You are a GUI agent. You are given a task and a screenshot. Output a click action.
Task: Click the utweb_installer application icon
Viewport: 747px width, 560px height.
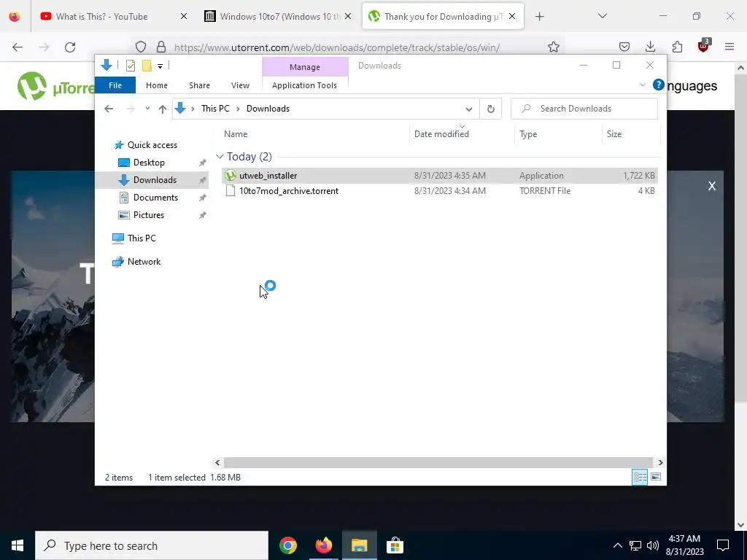(231, 175)
